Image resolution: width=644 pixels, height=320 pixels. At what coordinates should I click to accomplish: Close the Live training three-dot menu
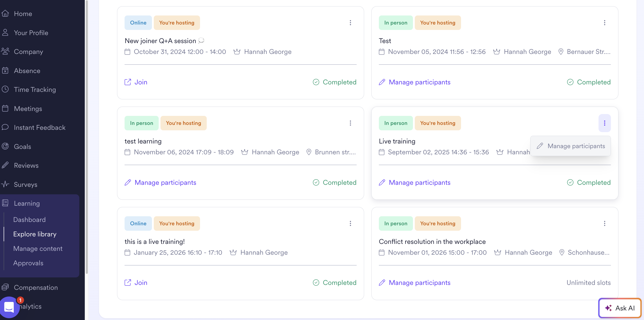[604, 123]
